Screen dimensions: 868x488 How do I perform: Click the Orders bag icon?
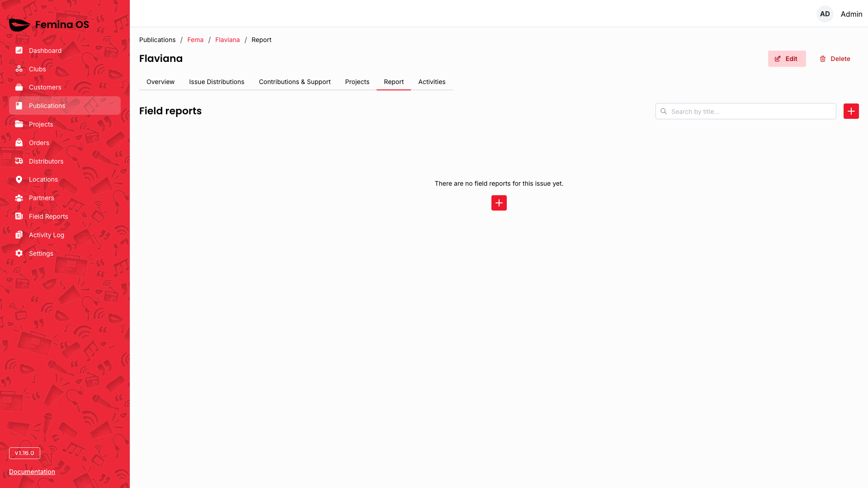tap(19, 143)
